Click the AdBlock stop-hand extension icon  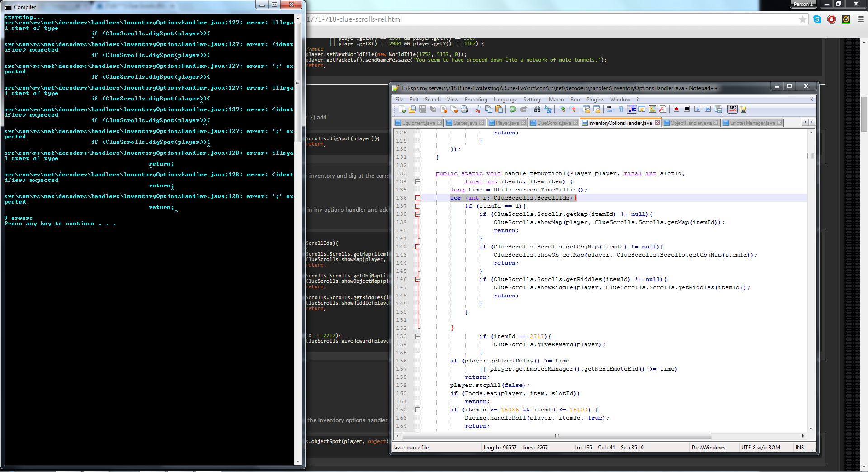831,19
